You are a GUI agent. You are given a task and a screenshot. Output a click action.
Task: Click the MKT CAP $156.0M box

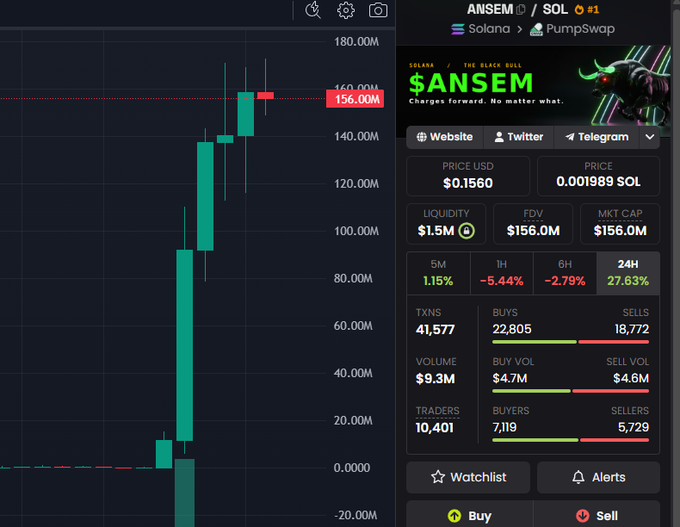620,224
